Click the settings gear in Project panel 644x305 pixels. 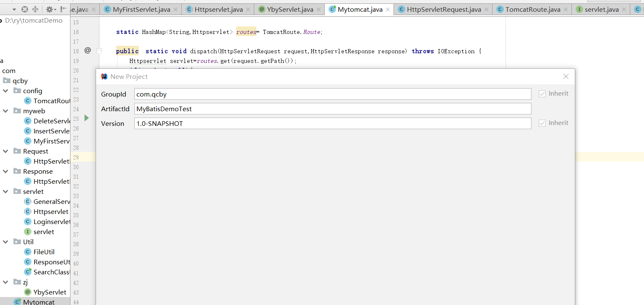pos(50,9)
